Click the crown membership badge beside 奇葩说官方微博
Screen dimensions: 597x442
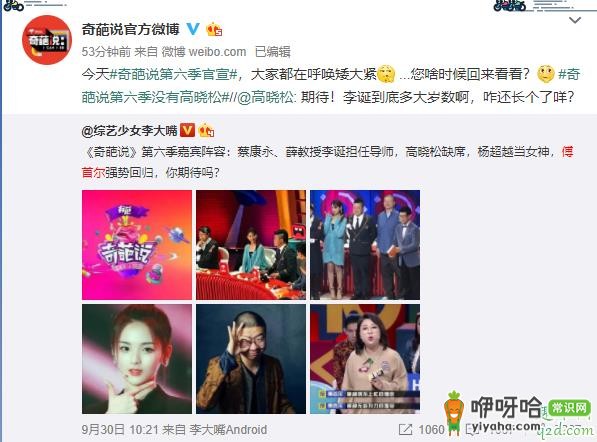tap(214, 29)
